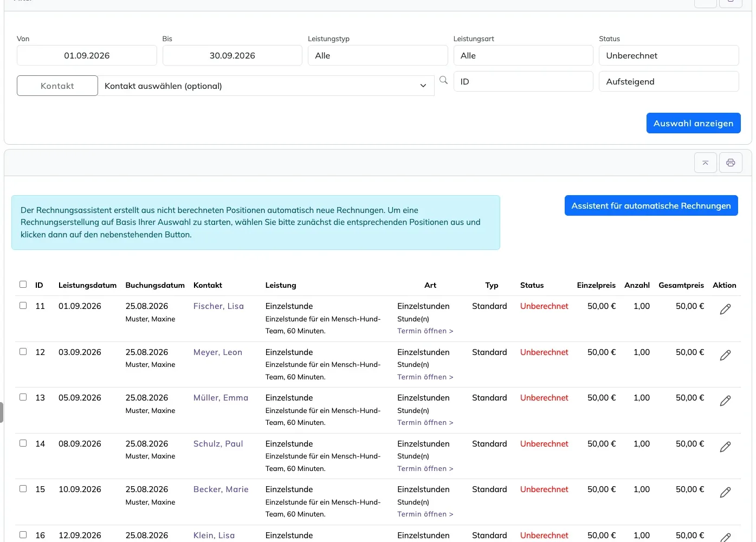756x542 pixels.
Task: Click the Kontakt button
Action: point(57,86)
